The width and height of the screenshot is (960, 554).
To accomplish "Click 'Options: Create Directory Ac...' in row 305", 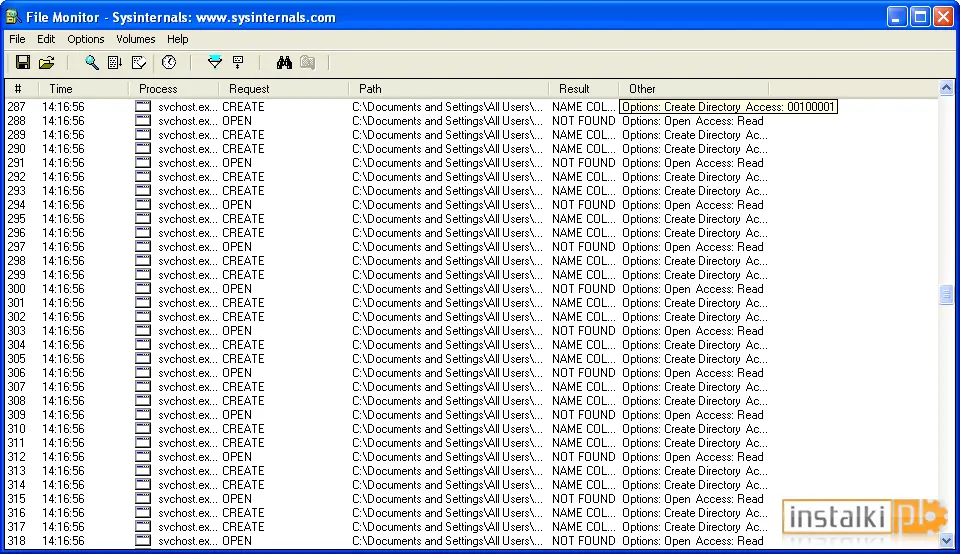I will click(695, 359).
